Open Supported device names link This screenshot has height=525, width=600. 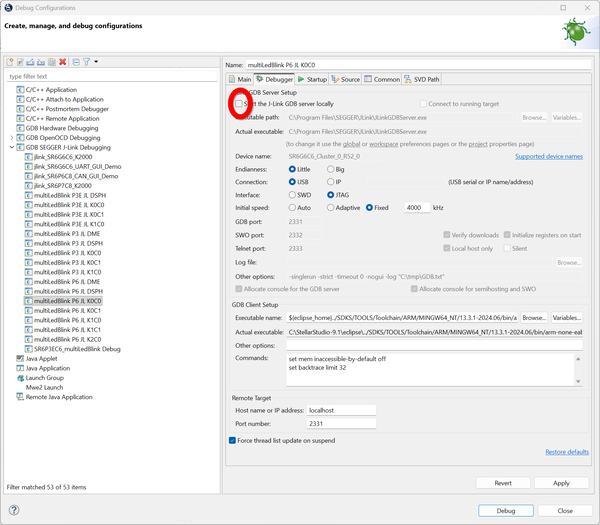(x=549, y=156)
